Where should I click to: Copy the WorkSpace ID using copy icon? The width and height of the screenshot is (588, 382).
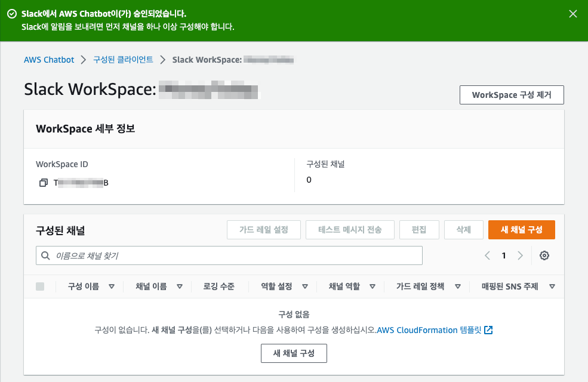click(44, 183)
